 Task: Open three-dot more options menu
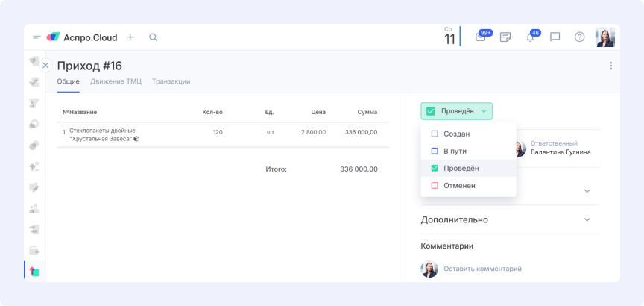coord(610,66)
